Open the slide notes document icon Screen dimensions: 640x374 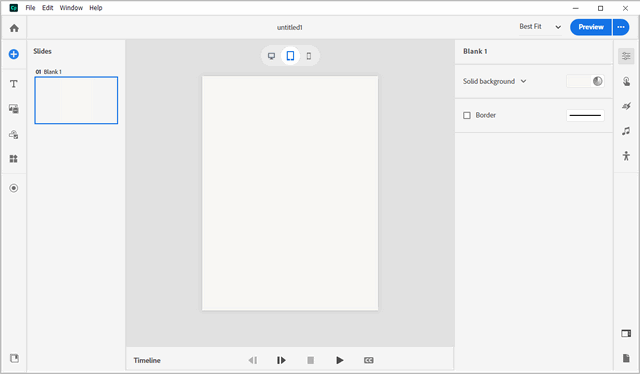point(626,358)
